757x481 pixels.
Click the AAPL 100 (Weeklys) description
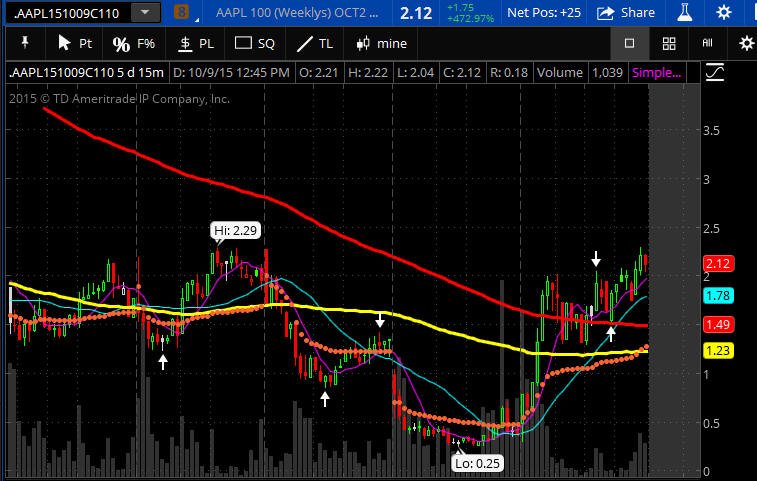click(297, 13)
